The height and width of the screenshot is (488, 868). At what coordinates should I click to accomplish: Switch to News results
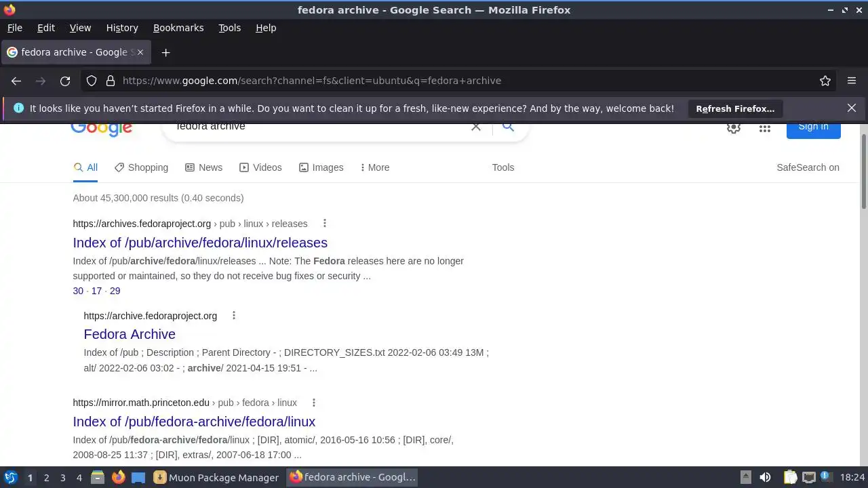click(x=203, y=167)
